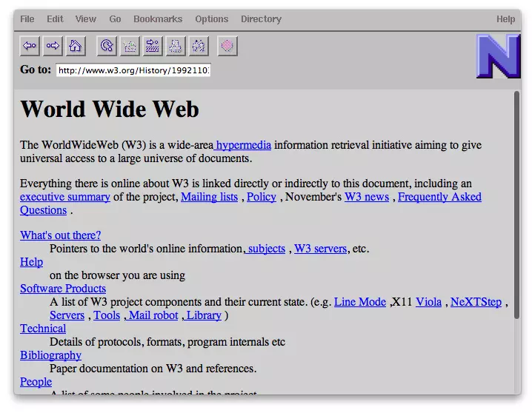Open the Bookmarks menu
Screen dimensions: 532x413
tap(158, 19)
